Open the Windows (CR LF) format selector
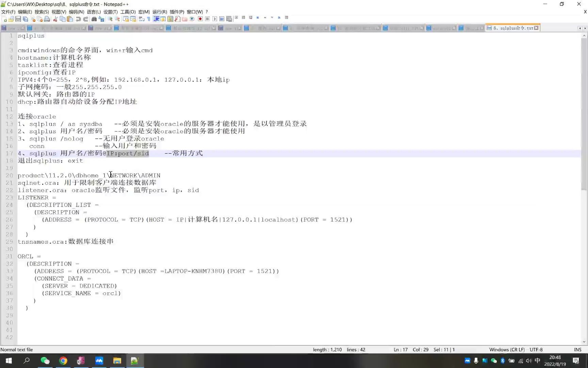This screenshot has height=368, width=588. click(507, 350)
